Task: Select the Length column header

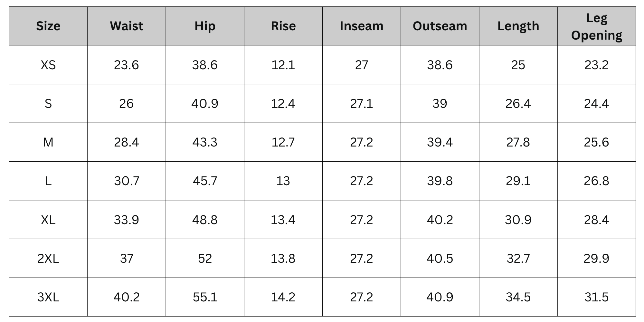Action: point(518,26)
